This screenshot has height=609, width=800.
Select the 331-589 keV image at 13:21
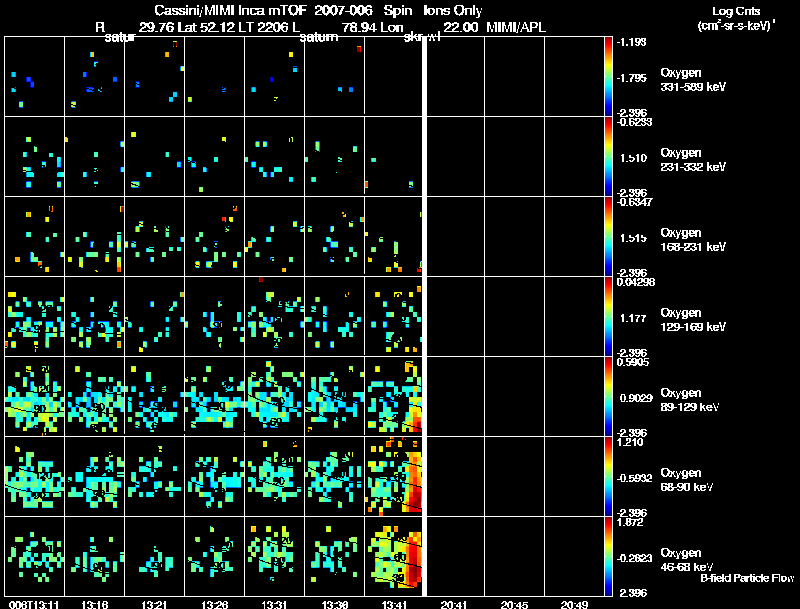click(x=155, y=76)
